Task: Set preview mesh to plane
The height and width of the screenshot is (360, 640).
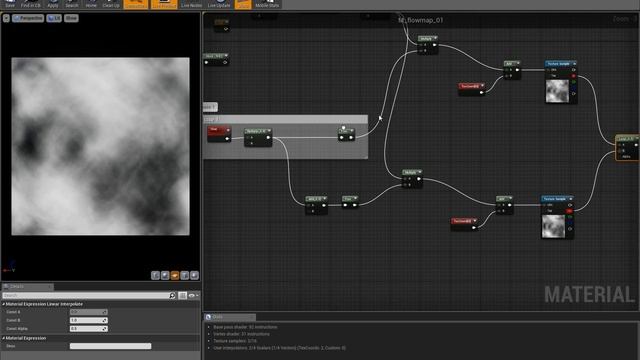Action: 175,276
